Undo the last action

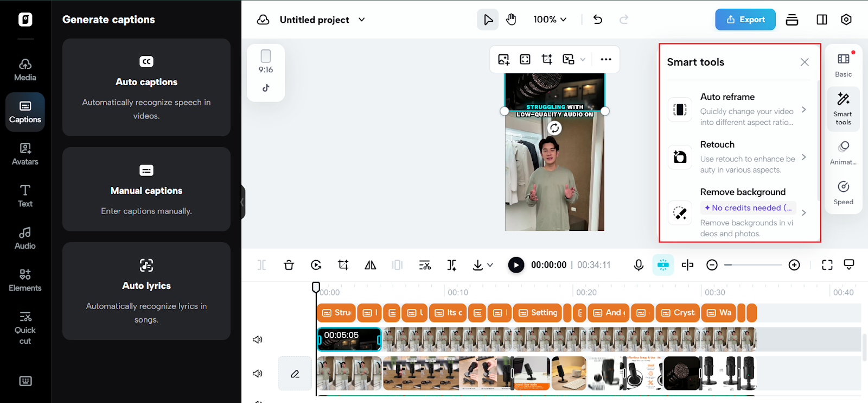tap(598, 20)
